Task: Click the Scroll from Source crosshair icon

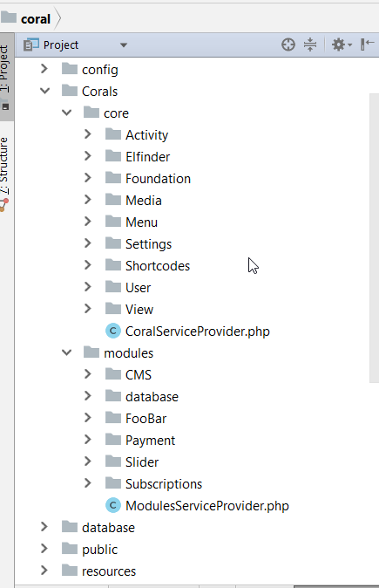Action: coord(288,44)
